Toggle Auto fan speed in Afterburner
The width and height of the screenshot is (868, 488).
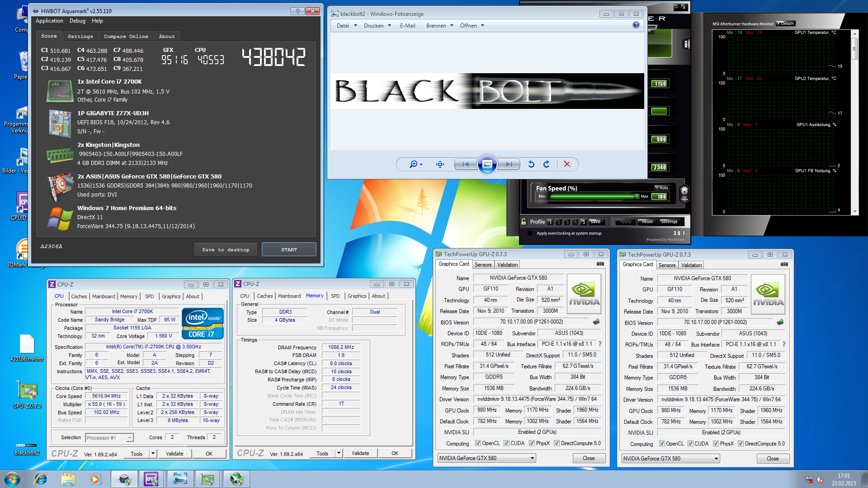[x=661, y=188]
